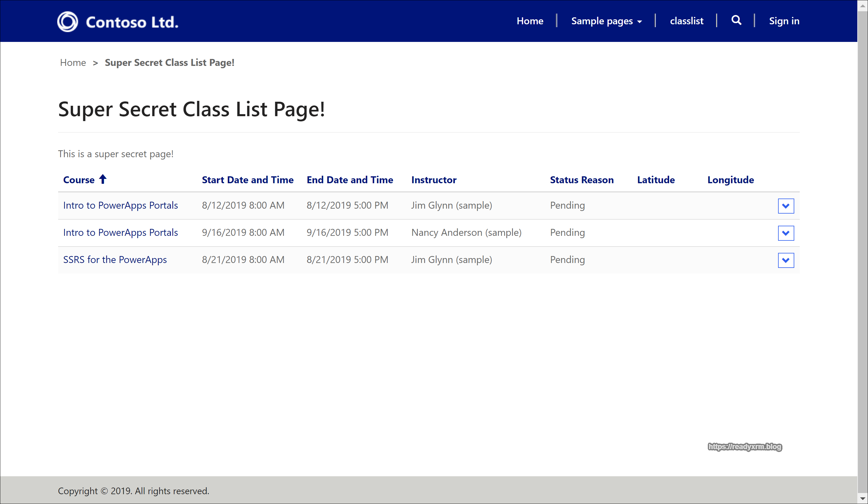The height and width of the screenshot is (504, 868).
Task: Click the Course sort arrow icon
Action: click(103, 179)
